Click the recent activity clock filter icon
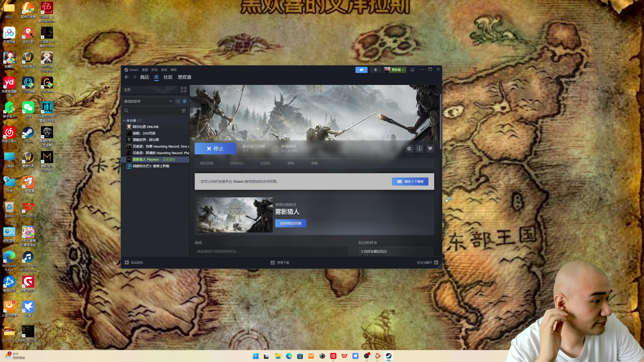This screenshot has height=362, width=644. pos(178,101)
